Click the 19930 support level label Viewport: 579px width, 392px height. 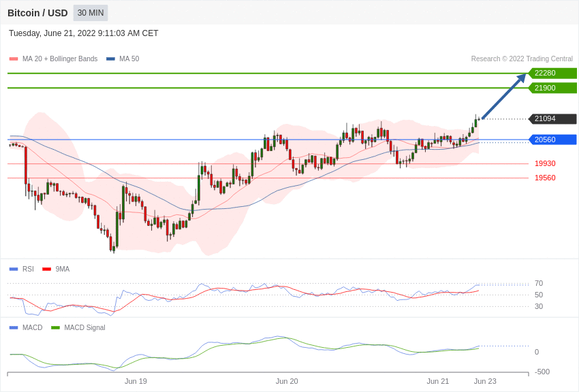545,163
